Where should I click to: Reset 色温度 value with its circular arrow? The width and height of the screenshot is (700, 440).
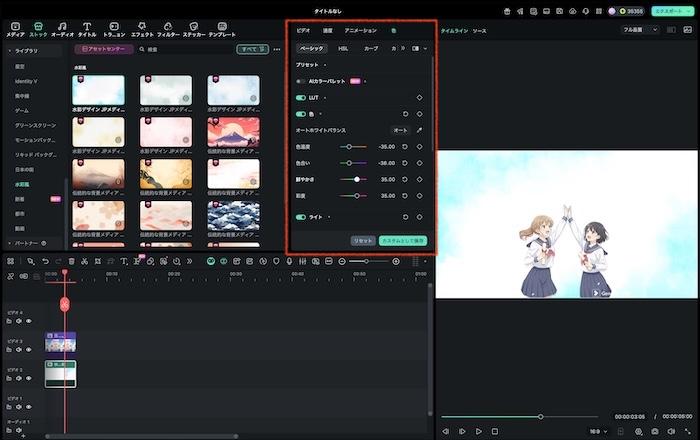pos(405,147)
